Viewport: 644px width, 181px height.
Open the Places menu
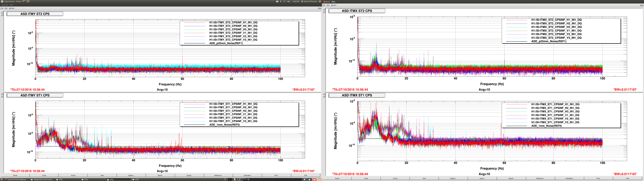coord(19,2)
